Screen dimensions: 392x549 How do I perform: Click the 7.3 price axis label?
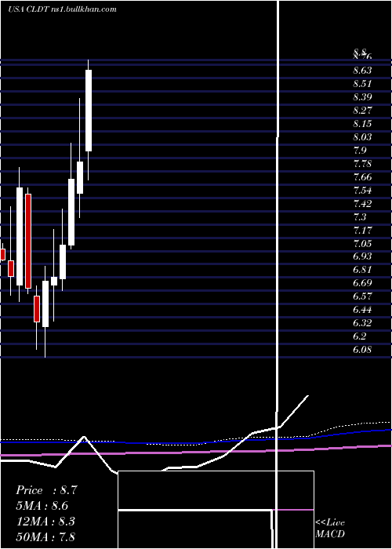click(x=360, y=217)
